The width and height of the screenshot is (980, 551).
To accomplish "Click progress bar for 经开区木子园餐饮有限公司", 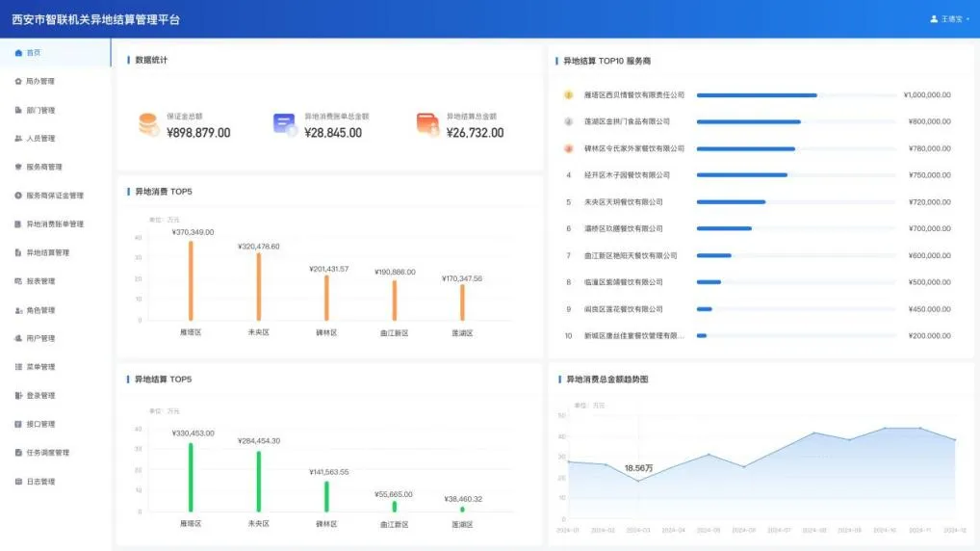I will tap(741, 175).
